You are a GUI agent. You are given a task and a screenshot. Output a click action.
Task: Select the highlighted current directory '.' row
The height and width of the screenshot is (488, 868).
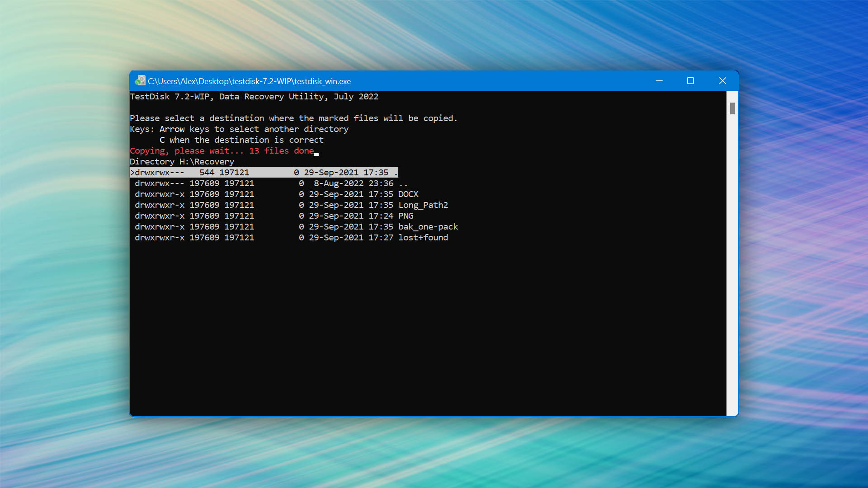(264, 173)
